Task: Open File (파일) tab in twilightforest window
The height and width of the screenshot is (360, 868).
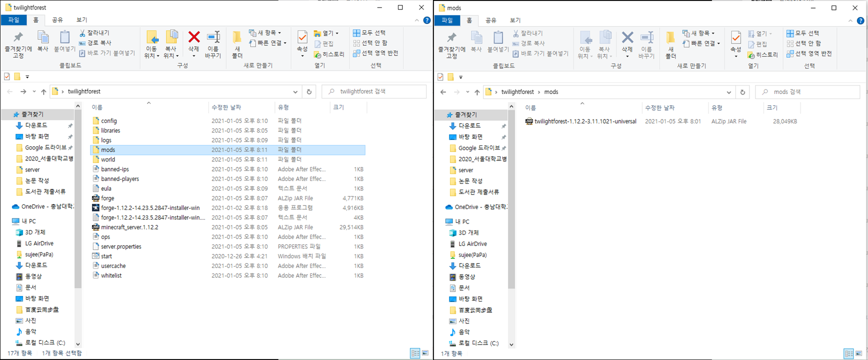Action: 13,20
